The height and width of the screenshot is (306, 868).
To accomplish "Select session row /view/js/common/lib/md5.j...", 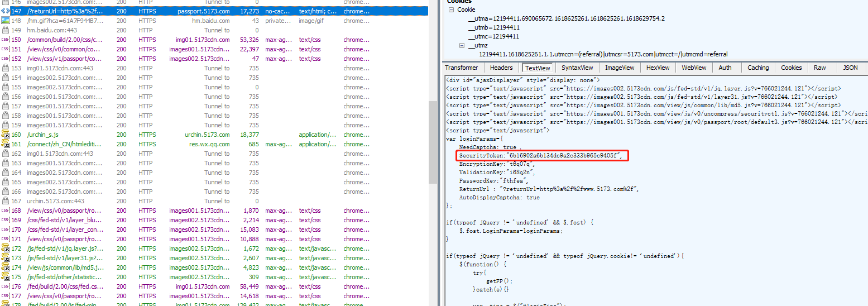I will point(214,267).
